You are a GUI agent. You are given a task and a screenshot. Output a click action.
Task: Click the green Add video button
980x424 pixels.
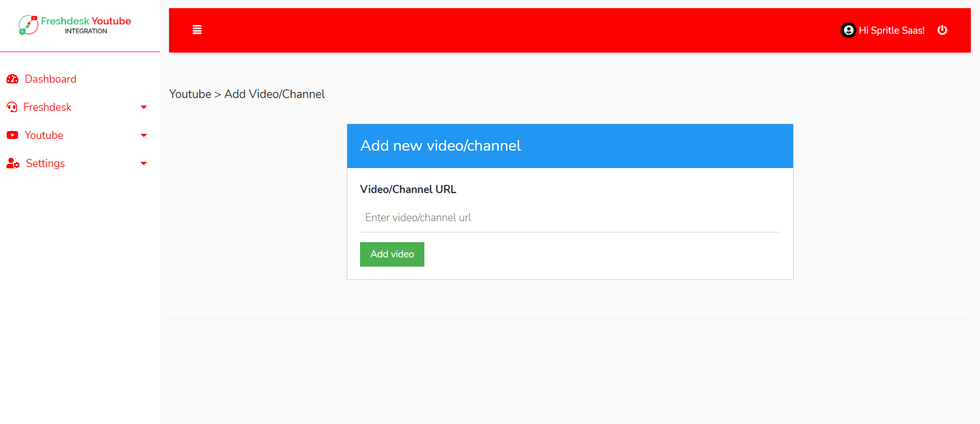(x=392, y=254)
